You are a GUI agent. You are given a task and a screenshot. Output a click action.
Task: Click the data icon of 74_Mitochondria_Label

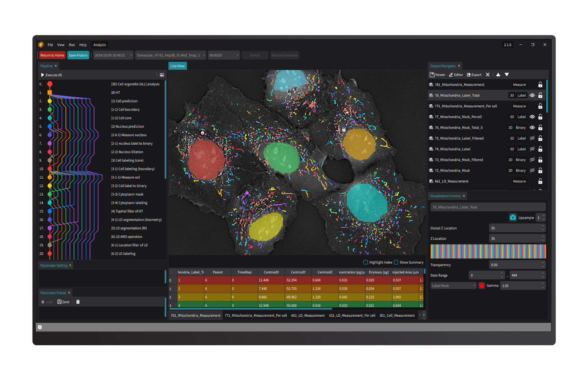click(x=431, y=149)
